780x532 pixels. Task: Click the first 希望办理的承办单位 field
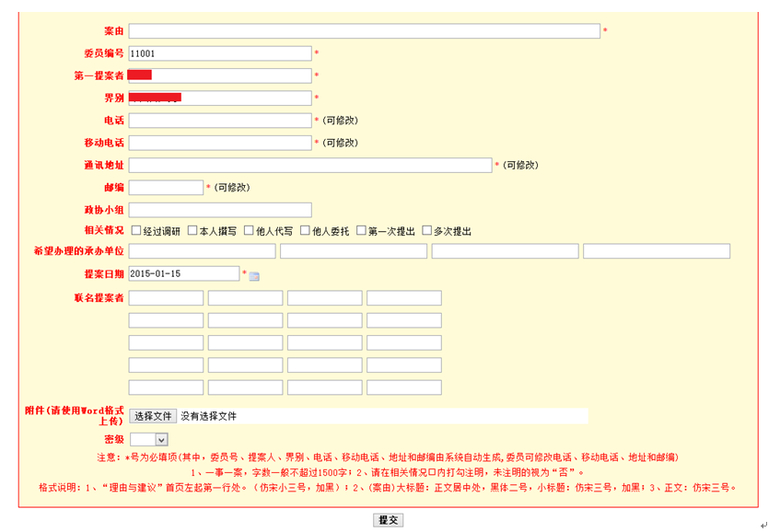pos(203,251)
